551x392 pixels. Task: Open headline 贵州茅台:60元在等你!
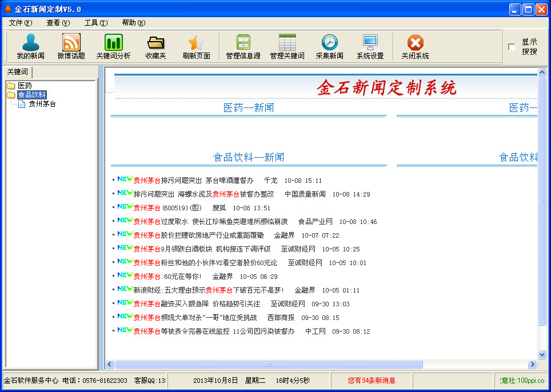click(167, 277)
